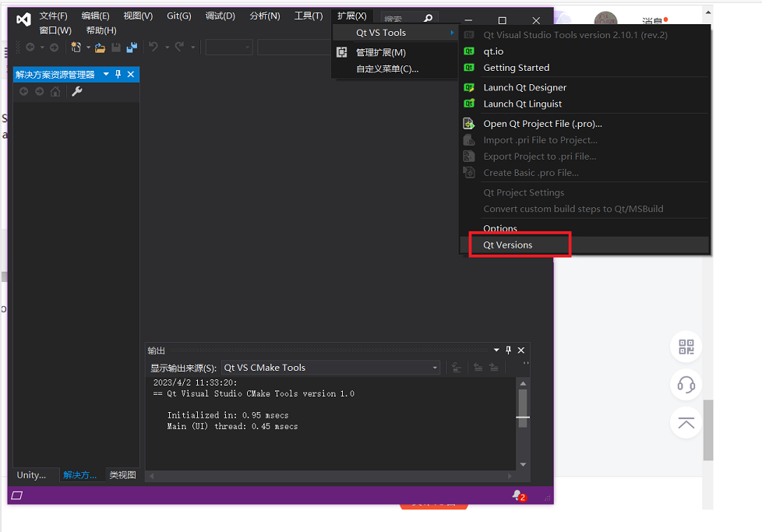Click go to previous message icon

tap(478, 368)
